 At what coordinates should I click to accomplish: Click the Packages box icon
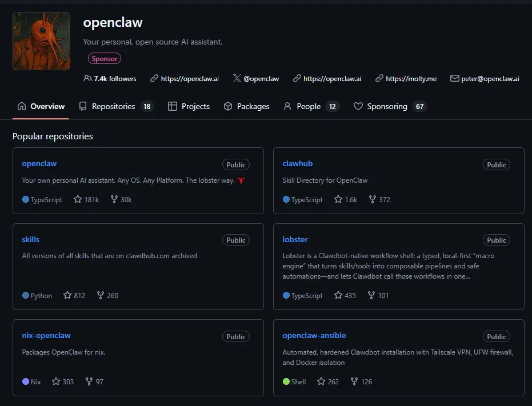227,106
